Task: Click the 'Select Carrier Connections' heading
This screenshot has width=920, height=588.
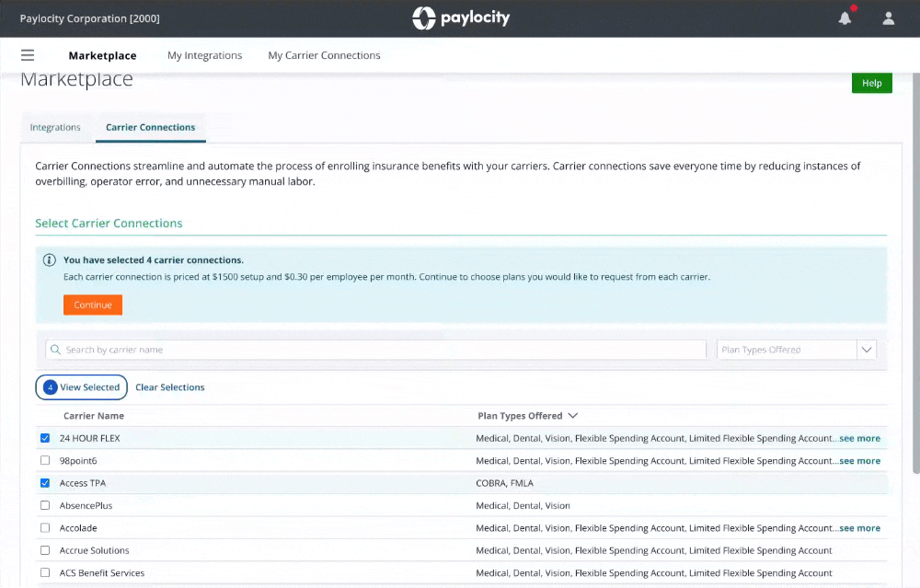Action: [109, 223]
